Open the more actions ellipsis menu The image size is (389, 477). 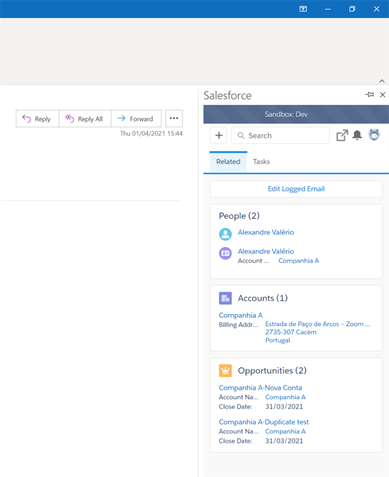click(174, 118)
